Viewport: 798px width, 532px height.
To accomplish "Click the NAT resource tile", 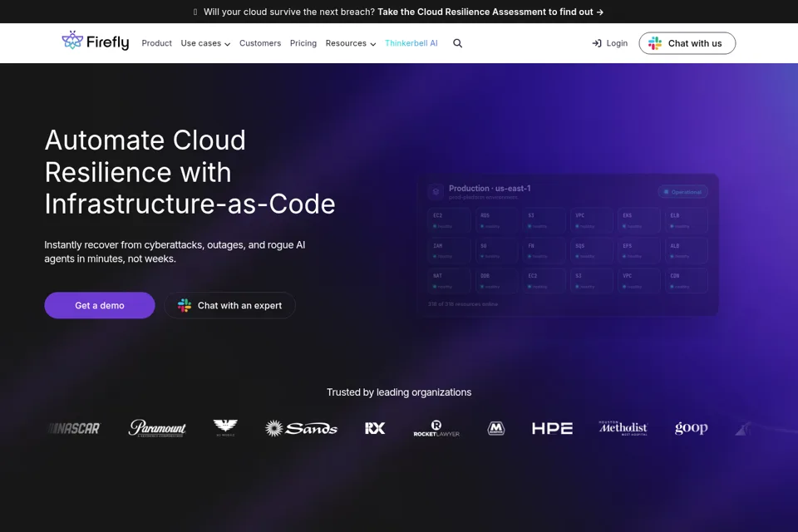I will pyautogui.click(x=449, y=280).
